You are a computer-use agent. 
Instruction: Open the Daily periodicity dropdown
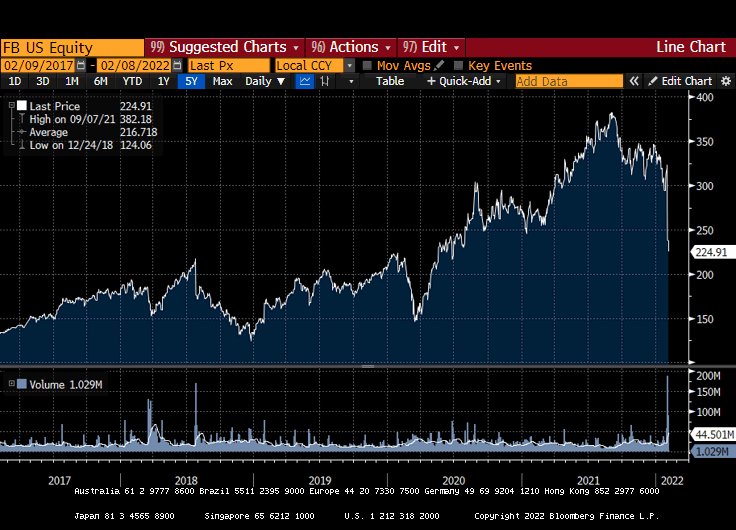click(x=265, y=81)
